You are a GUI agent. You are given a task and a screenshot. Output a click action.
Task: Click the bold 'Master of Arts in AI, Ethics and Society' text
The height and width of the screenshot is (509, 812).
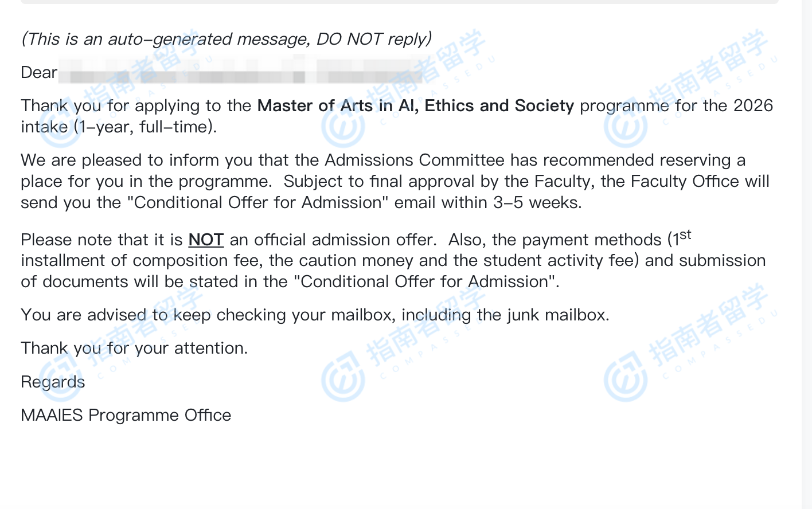pos(415,106)
